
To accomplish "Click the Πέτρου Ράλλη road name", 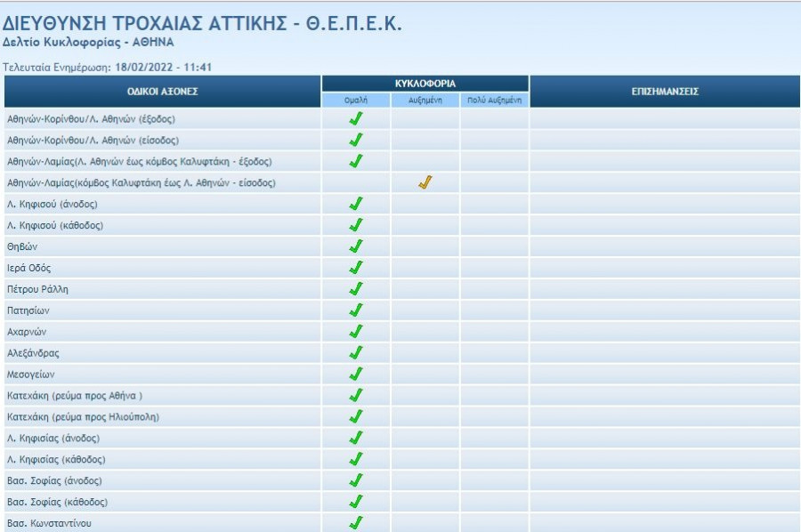I will tap(37, 289).
